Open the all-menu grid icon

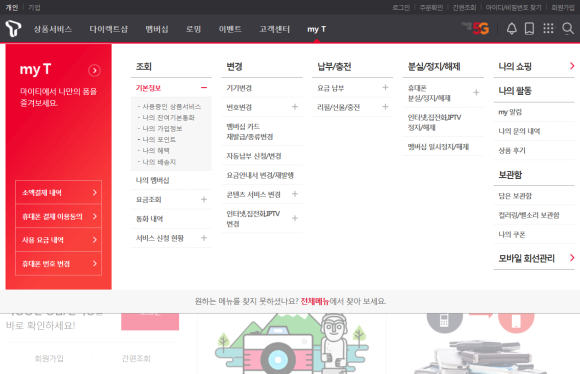click(x=548, y=28)
